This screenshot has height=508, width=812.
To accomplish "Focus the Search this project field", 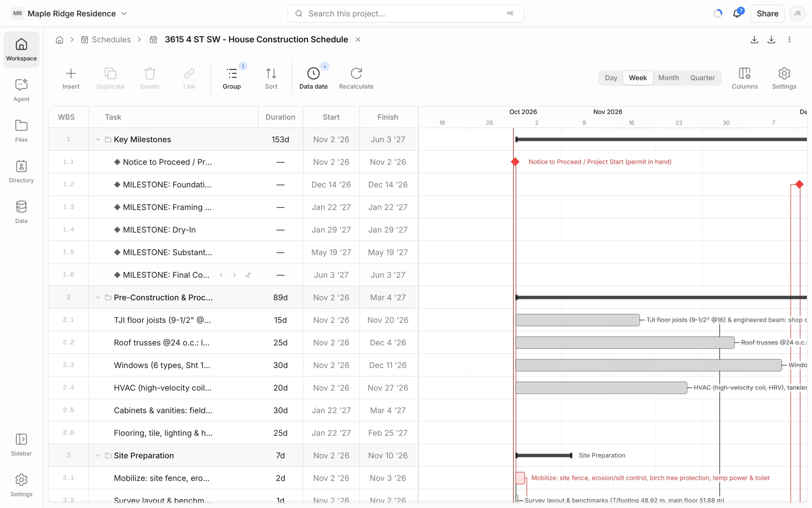I will 406,13.
